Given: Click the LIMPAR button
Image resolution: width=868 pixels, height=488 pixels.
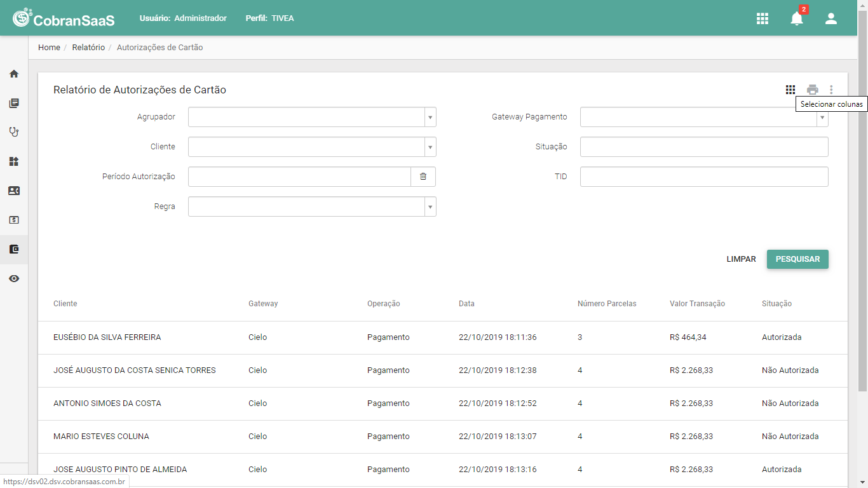Looking at the screenshot, I should point(742,259).
